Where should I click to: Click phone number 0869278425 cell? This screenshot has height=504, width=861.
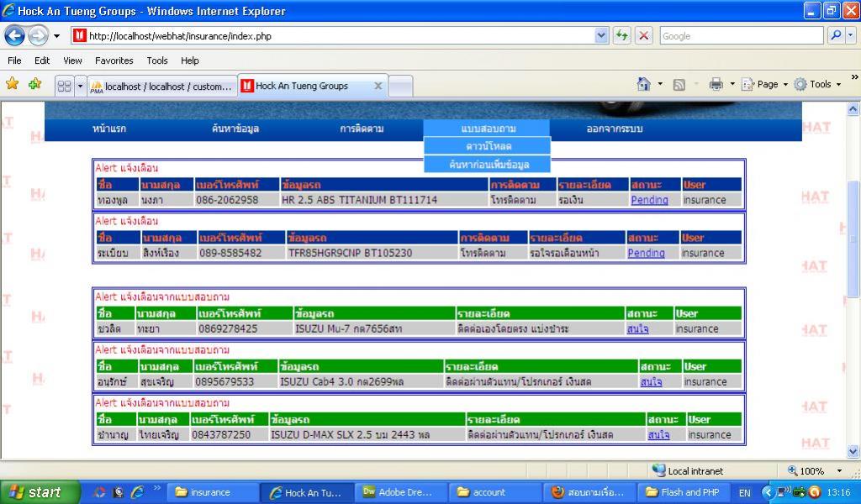tap(245, 328)
